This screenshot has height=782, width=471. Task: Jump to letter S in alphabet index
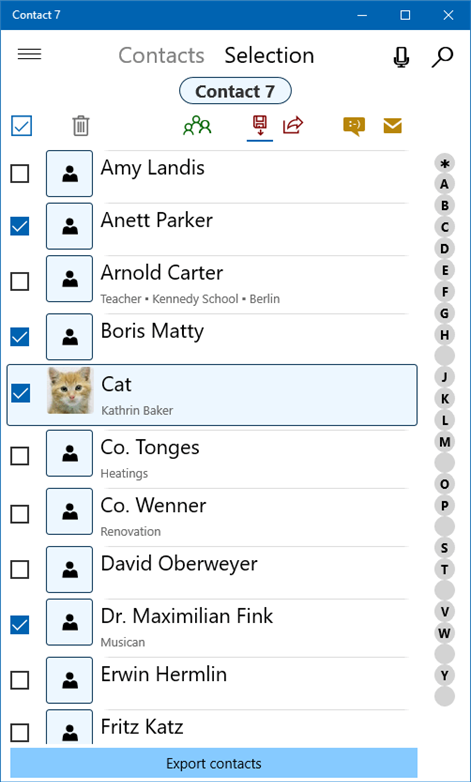(445, 548)
